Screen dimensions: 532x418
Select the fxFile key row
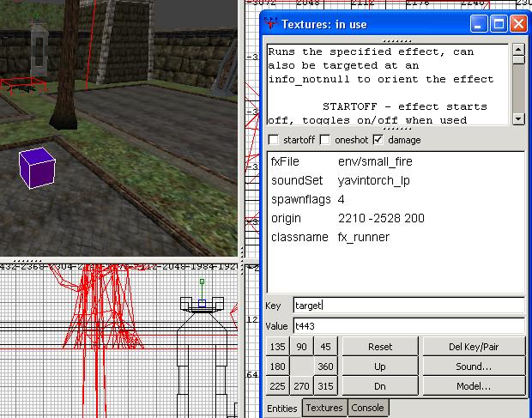tap(396, 161)
